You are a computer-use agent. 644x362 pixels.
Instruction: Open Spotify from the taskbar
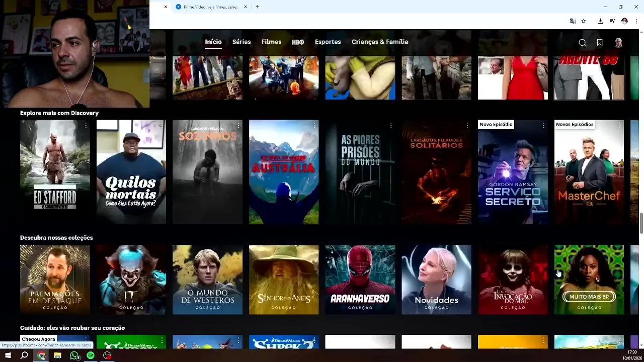(x=91, y=355)
